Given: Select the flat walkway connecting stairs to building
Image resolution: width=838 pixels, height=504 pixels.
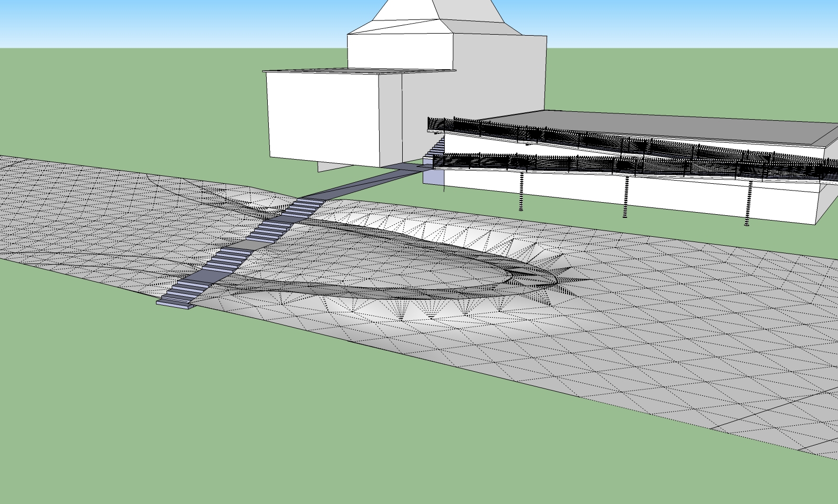Looking at the screenshot, I should click(366, 182).
